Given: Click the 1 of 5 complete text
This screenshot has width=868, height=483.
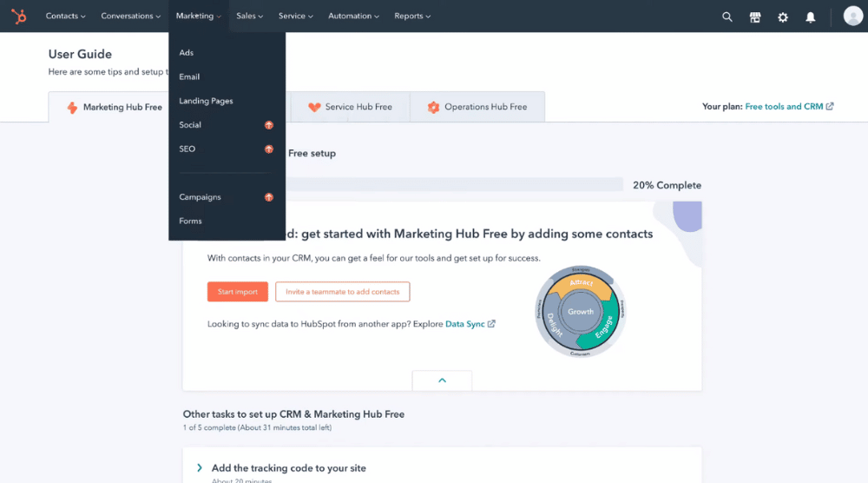Looking at the screenshot, I should point(258,427).
